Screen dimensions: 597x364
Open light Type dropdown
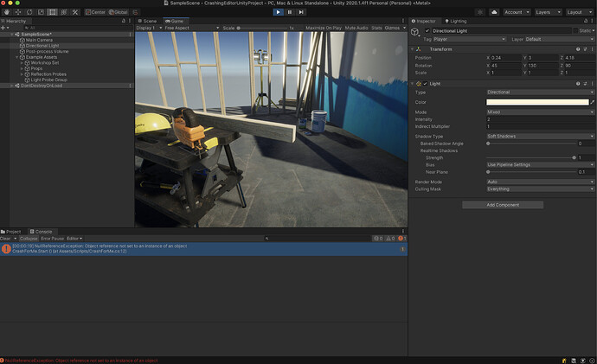tap(540, 92)
